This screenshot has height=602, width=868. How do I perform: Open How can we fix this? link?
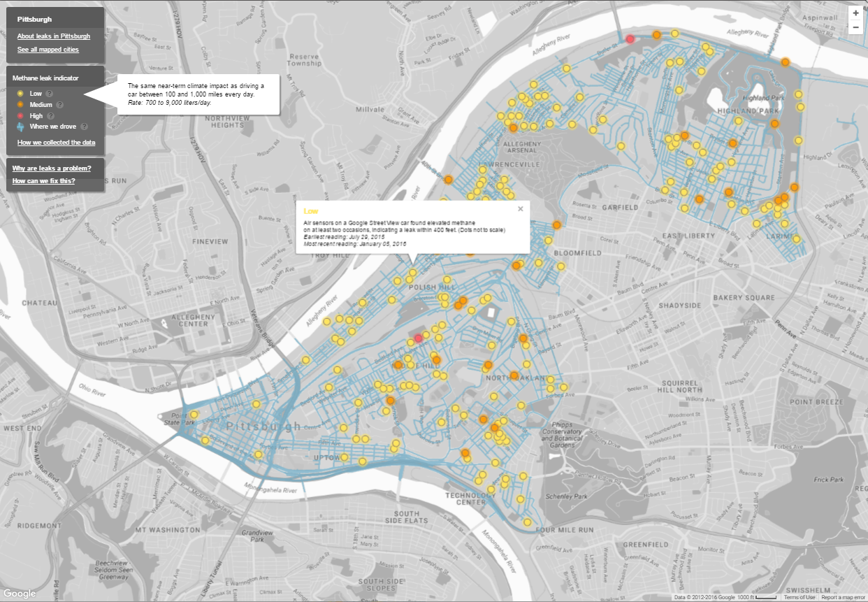tap(44, 181)
